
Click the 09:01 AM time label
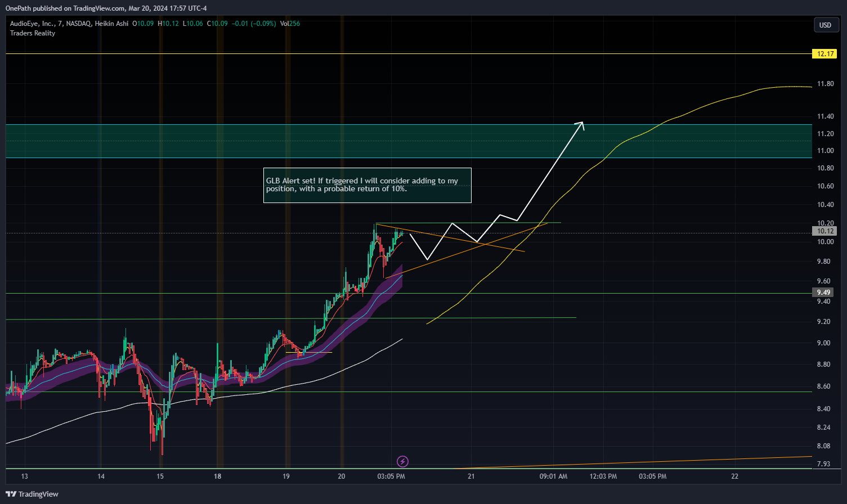click(553, 476)
